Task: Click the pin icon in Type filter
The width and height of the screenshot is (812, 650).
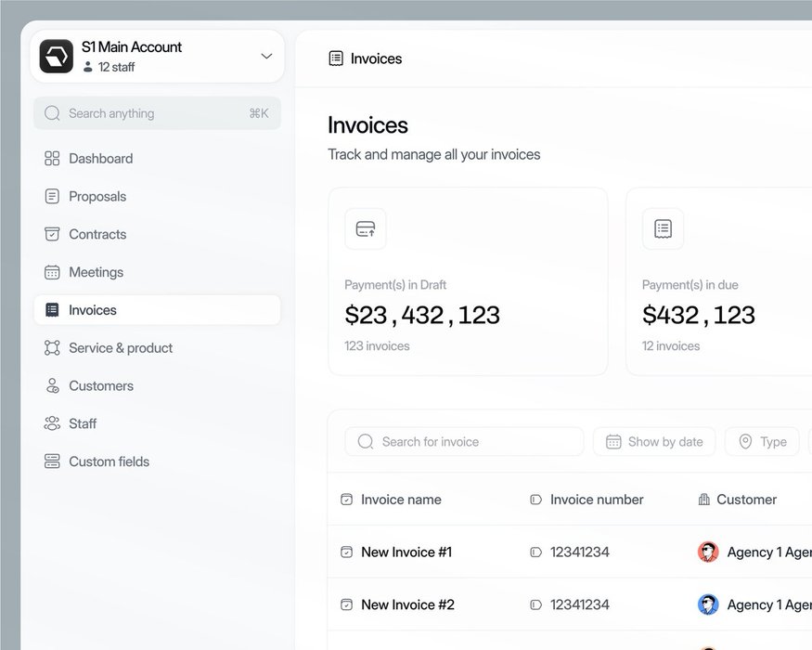Action: tap(746, 442)
